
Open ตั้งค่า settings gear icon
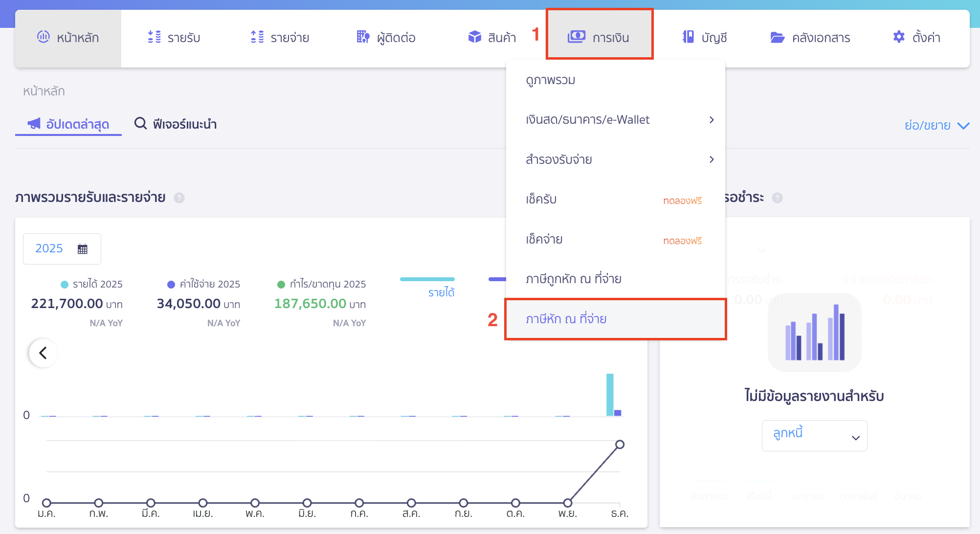coord(898,37)
